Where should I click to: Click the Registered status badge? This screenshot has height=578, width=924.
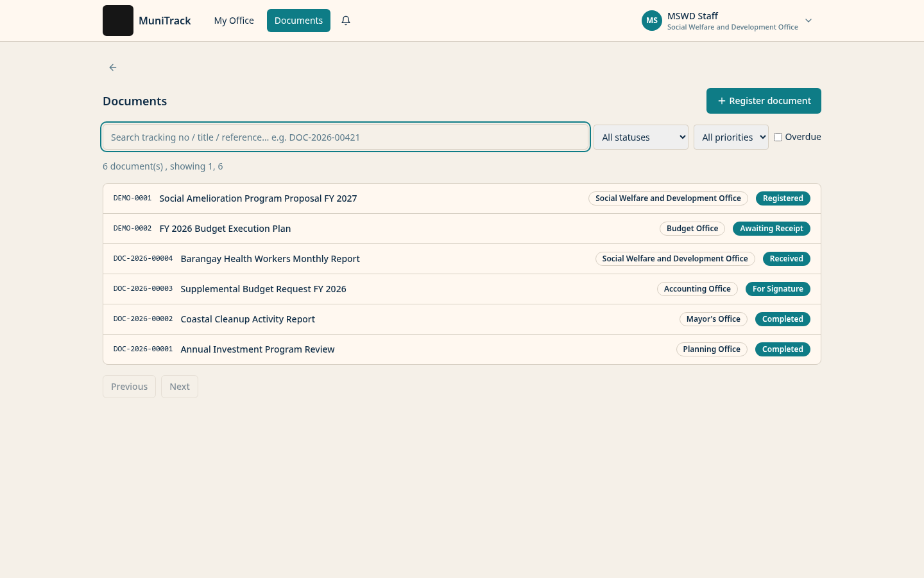[783, 198]
